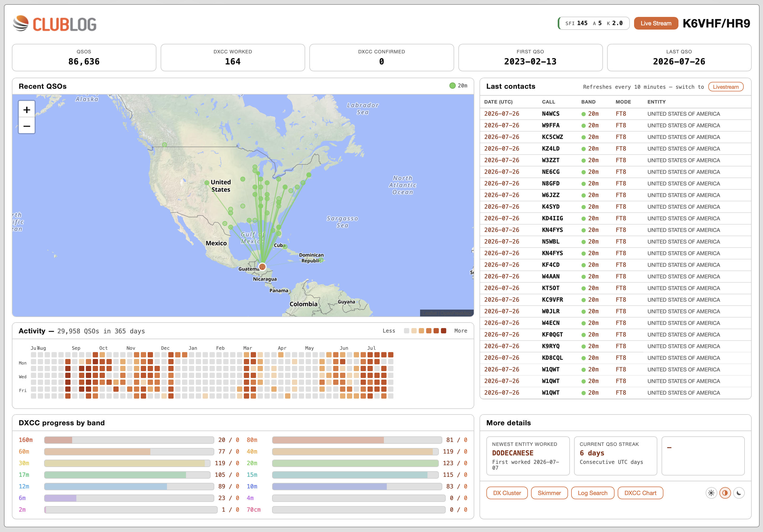Image resolution: width=763 pixels, height=532 pixels.
Task: Click the darkest activity legend swatch
Action: (443, 331)
